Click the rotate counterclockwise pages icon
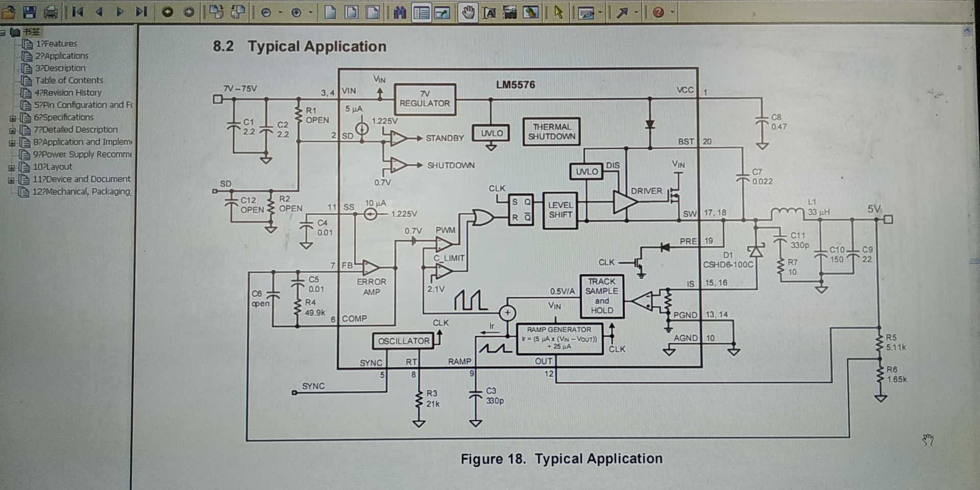This screenshot has width=980, height=490. pos(238,12)
